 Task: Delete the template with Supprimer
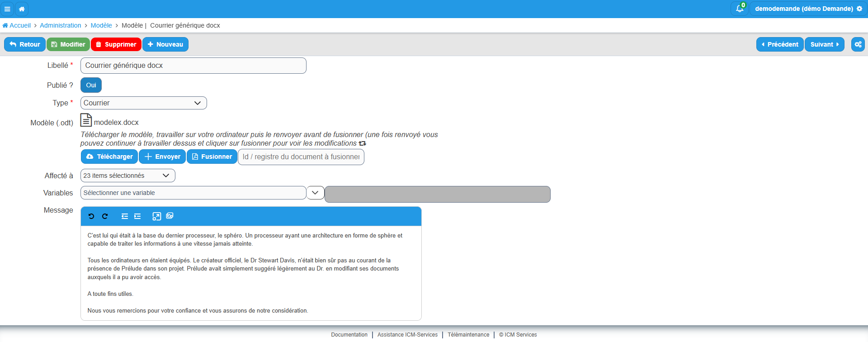click(x=116, y=44)
